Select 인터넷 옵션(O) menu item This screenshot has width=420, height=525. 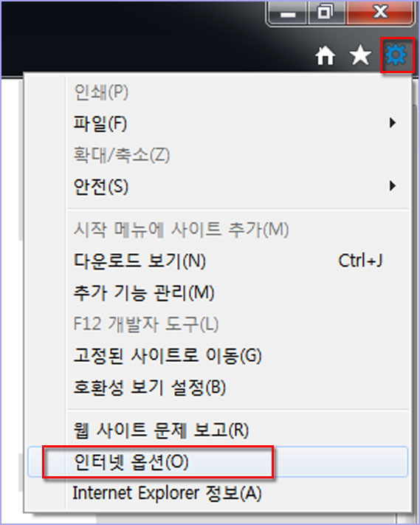[x=218, y=461]
